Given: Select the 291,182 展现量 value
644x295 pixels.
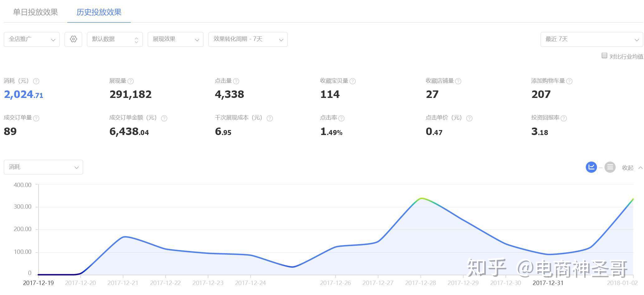Looking at the screenshot, I should tap(130, 94).
